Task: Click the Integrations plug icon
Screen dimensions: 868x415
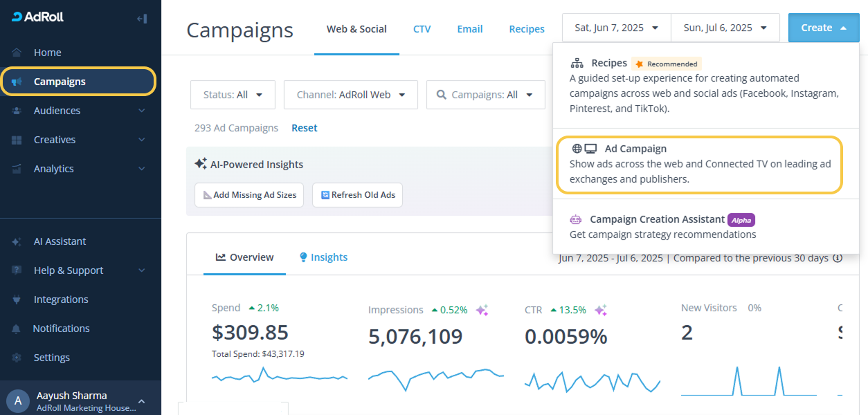Action: [17, 299]
